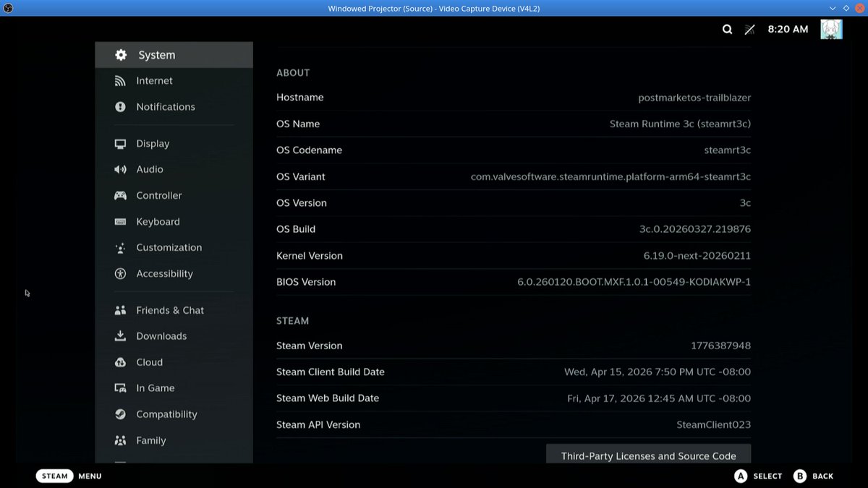
Task: Open Family settings
Action: 174,440
